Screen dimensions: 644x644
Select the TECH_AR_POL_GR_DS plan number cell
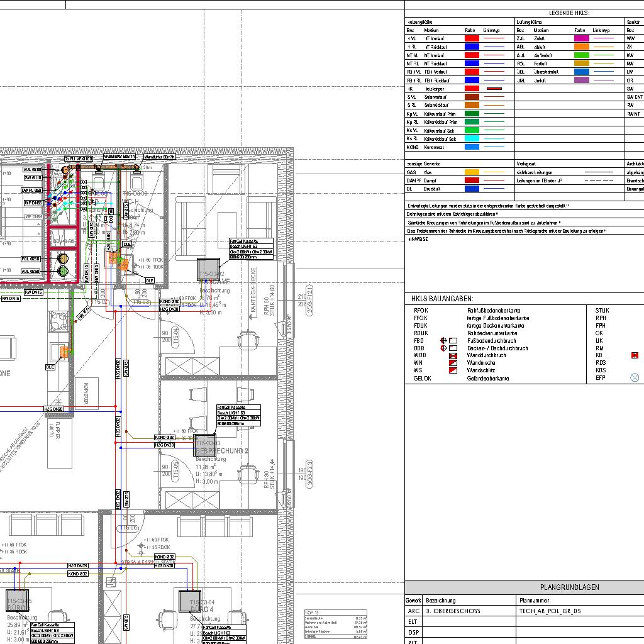[x=550, y=611]
